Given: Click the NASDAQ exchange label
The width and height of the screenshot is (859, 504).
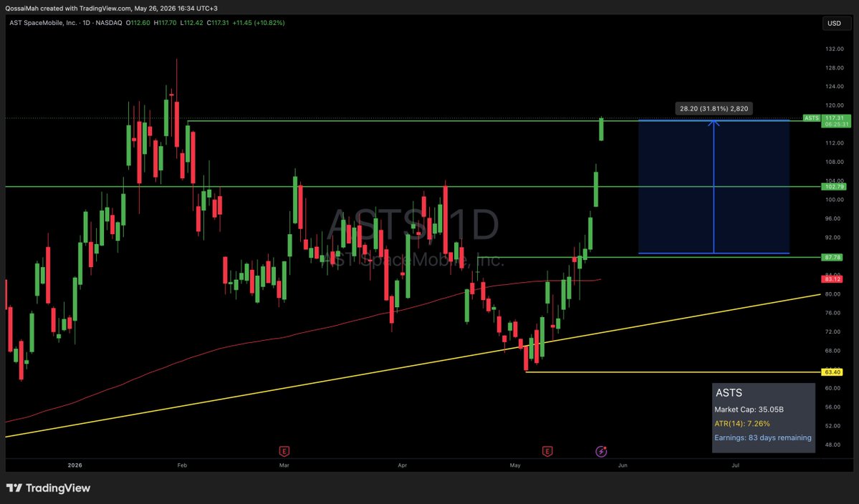Looking at the screenshot, I should (109, 23).
